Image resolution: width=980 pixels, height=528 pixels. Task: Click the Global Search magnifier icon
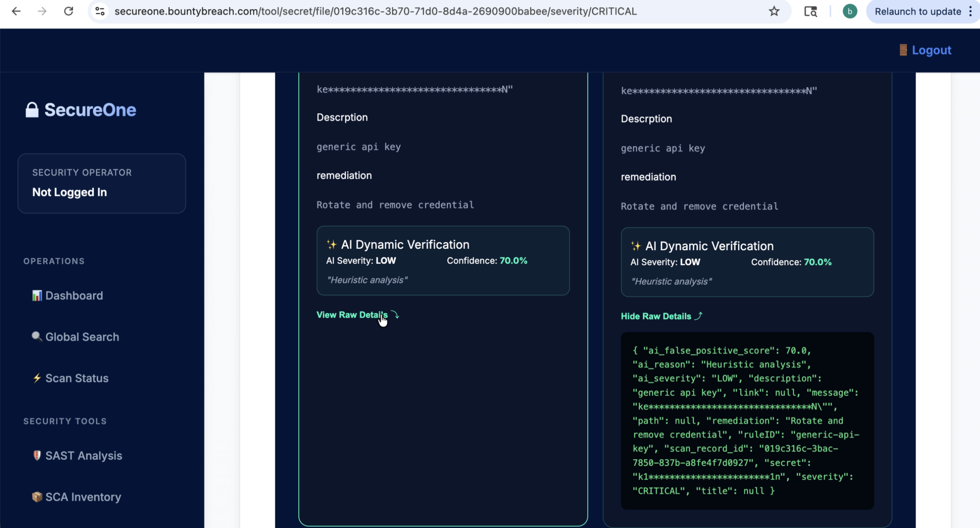[x=37, y=337]
